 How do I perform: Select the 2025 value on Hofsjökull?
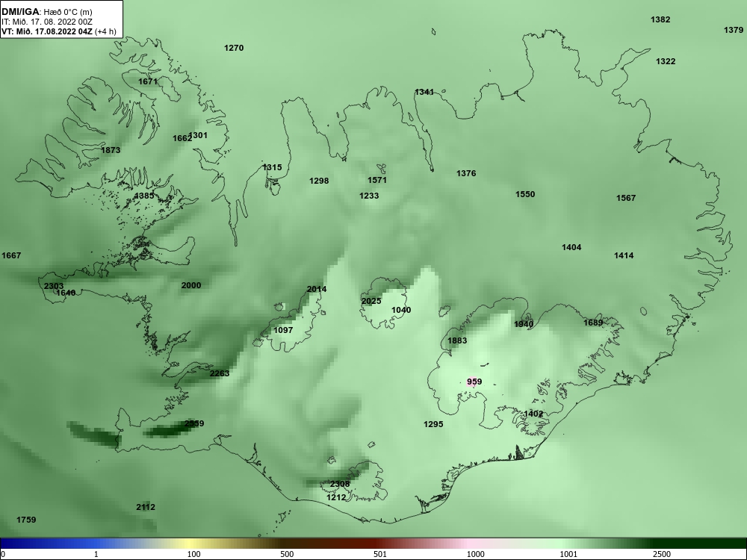tap(371, 302)
